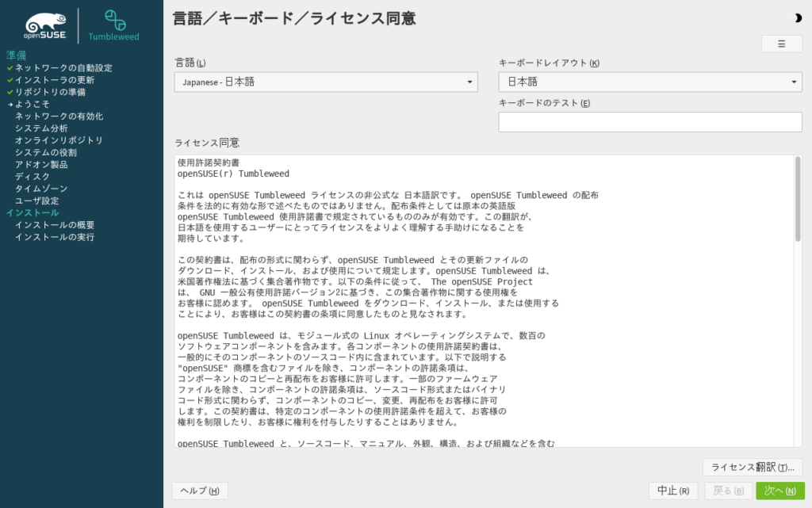Open the 言語 language dropdown
812x508 pixels.
(325, 82)
